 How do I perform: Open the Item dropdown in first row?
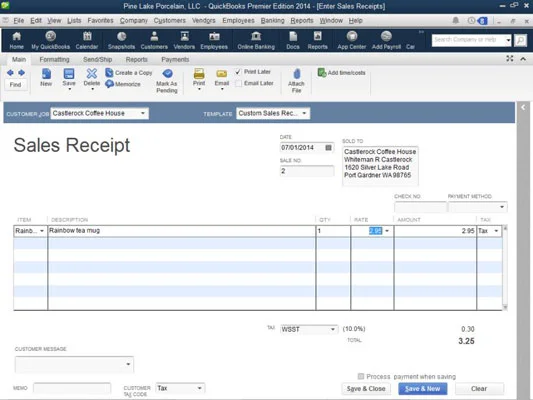pyautogui.click(x=42, y=231)
